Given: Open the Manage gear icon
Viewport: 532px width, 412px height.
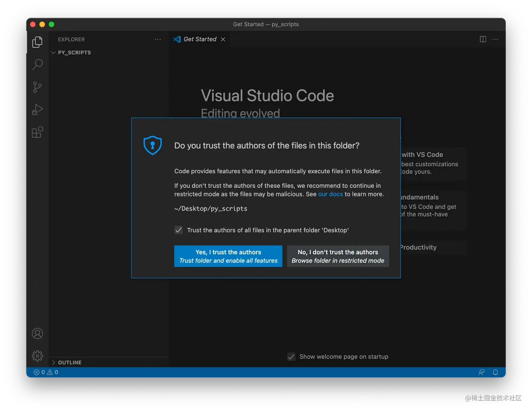Looking at the screenshot, I should pos(37,356).
